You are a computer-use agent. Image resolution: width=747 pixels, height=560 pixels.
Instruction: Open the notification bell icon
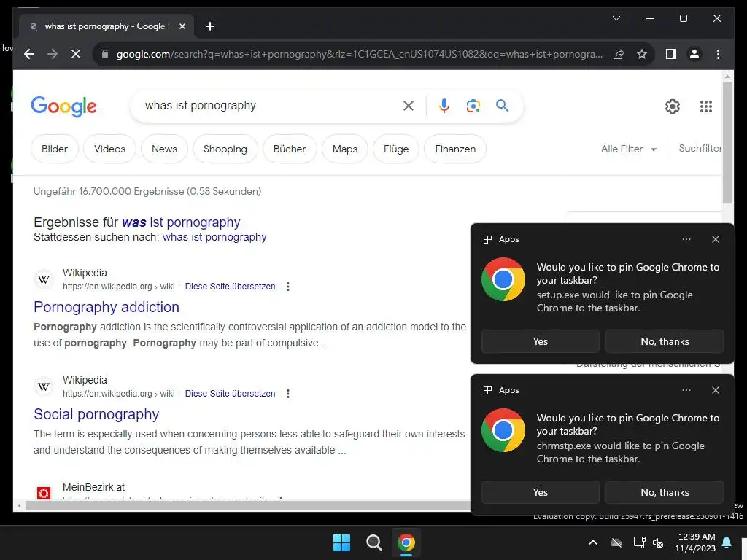point(727,542)
